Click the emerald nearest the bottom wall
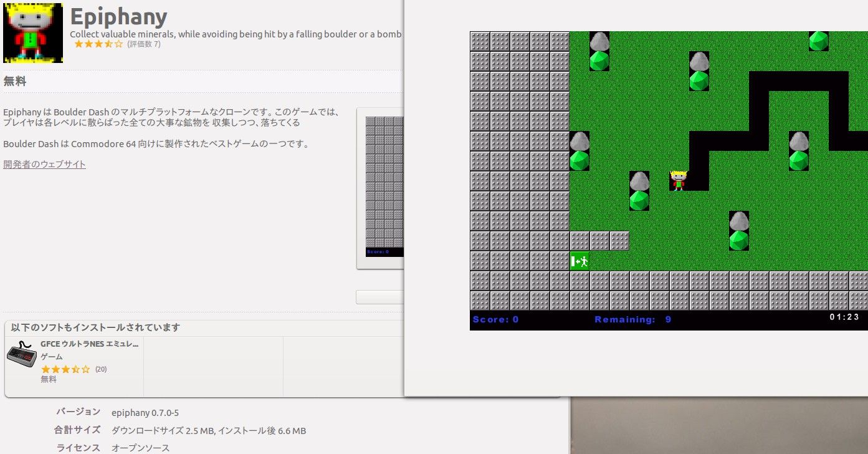The height and width of the screenshot is (454, 868). (739, 241)
